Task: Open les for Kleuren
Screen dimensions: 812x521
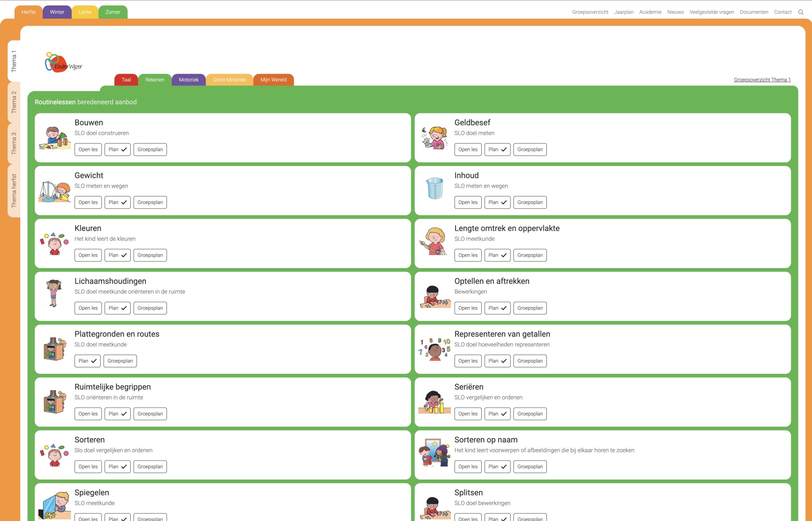Action: coord(88,255)
